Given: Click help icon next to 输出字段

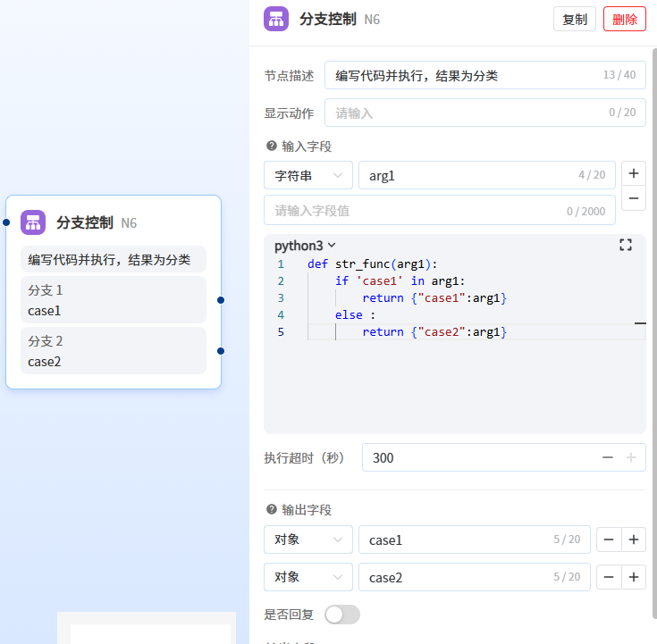Looking at the screenshot, I should coord(271,509).
